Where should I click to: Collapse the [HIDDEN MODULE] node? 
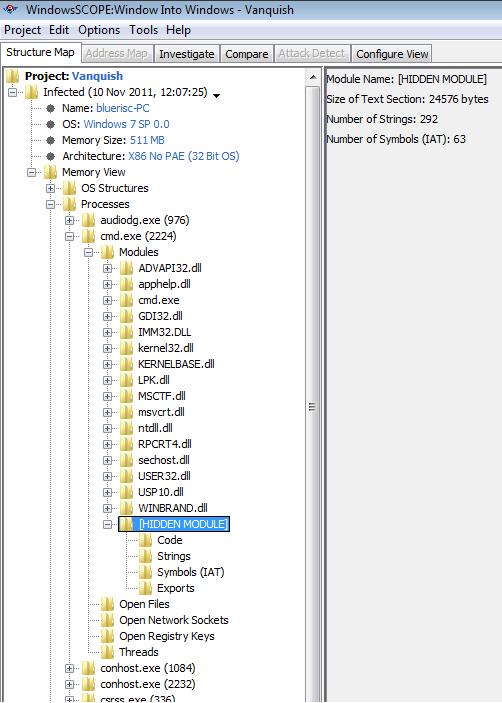pos(108,524)
